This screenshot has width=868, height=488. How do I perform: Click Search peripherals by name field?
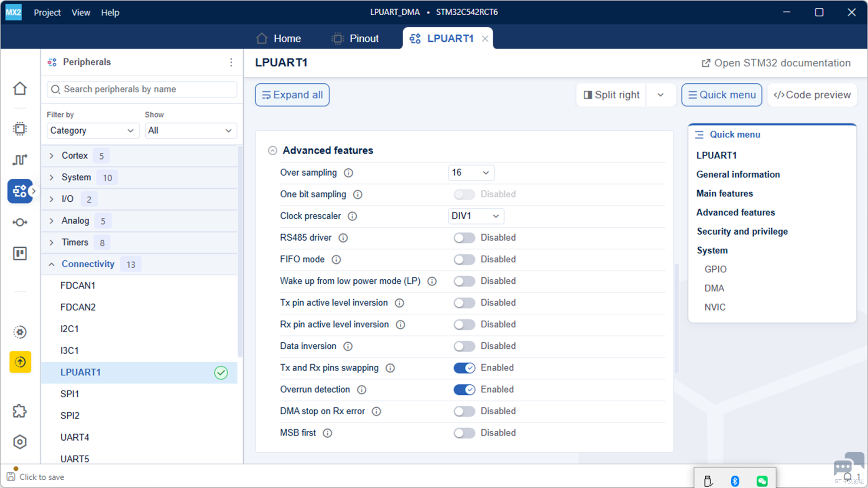[x=142, y=89]
